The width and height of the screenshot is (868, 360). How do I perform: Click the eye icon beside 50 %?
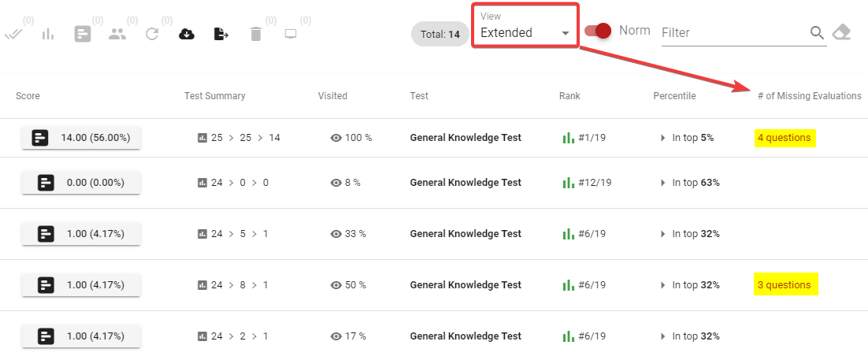[x=336, y=285]
